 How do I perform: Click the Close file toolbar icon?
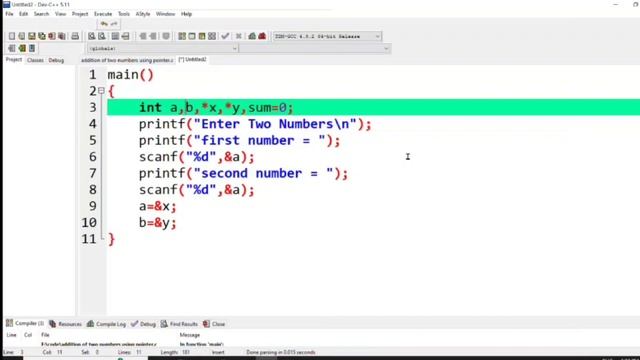pyautogui.click(x=52, y=36)
